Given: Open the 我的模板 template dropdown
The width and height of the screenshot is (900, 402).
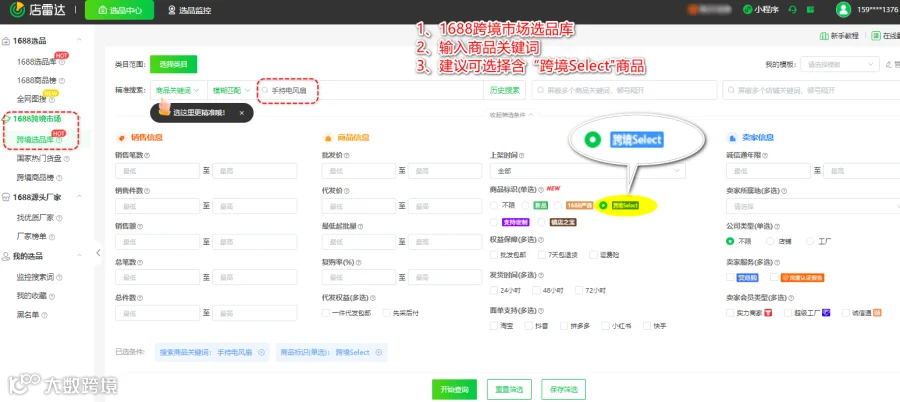Looking at the screenshot, I should tap(840, 64).
